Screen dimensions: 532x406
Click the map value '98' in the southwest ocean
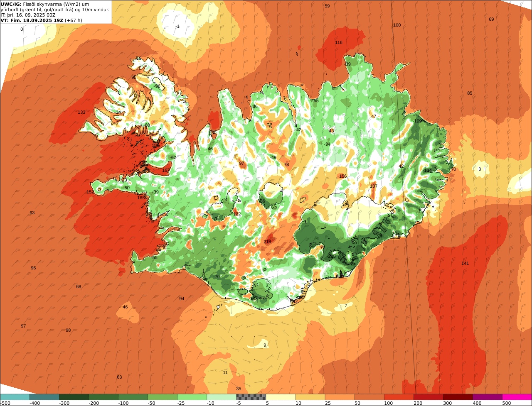pos(68,330)
